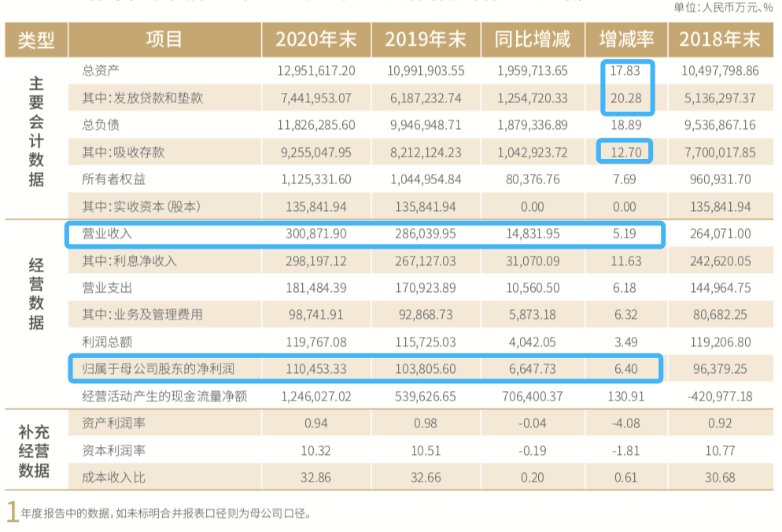Select the 增减率 column header
Screen dimensions: 782x532
pyautogui.click(x=626, y=40)
